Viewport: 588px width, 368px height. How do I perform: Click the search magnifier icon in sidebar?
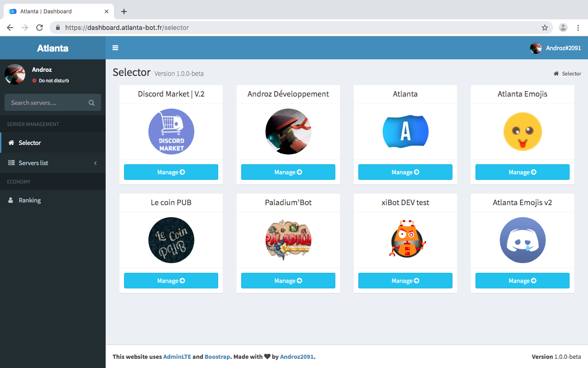pos(91,103)
